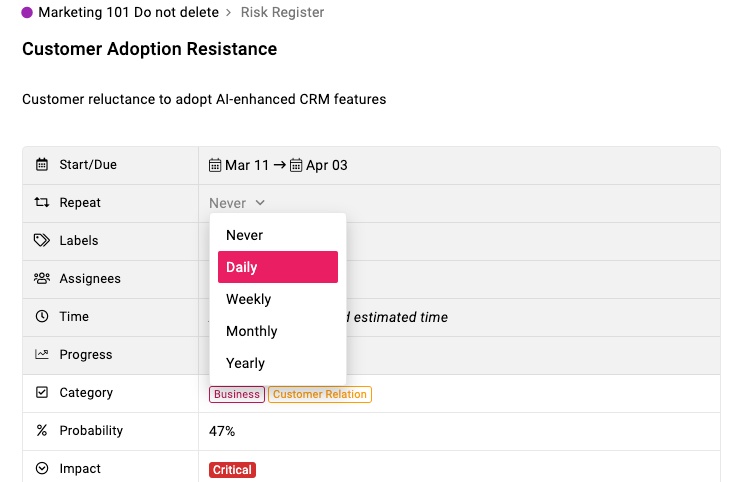The image size is (736, 482).
Task: Open the Marketing 101 project breadcrumb
Action: [x=128, y=13]
